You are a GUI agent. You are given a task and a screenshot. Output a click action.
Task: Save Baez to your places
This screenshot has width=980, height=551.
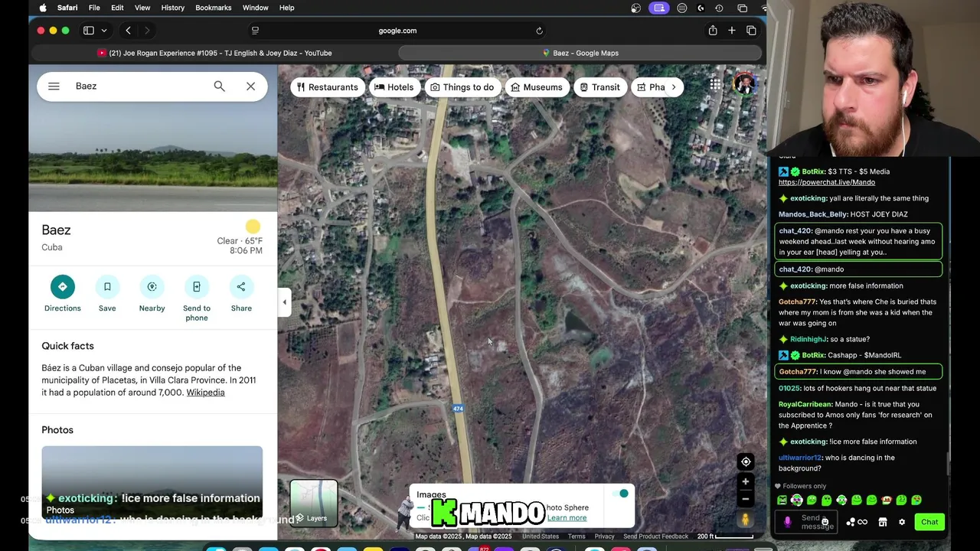click(x=107, y=294)
